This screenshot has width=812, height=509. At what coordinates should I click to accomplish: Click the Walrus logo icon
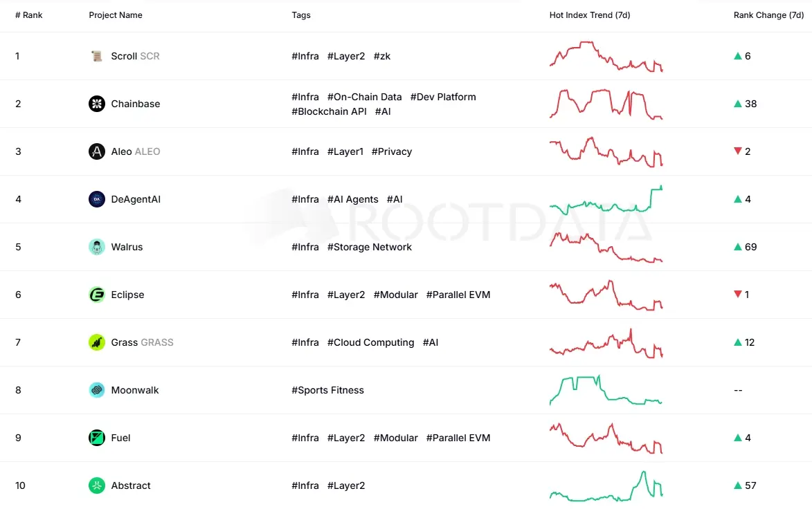click(x=97, y=247)
